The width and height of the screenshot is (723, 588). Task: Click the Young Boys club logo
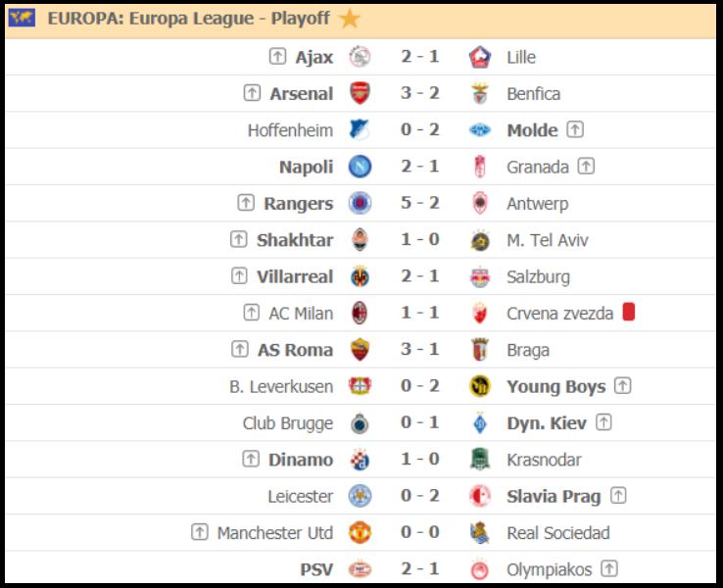pos(480,386)
